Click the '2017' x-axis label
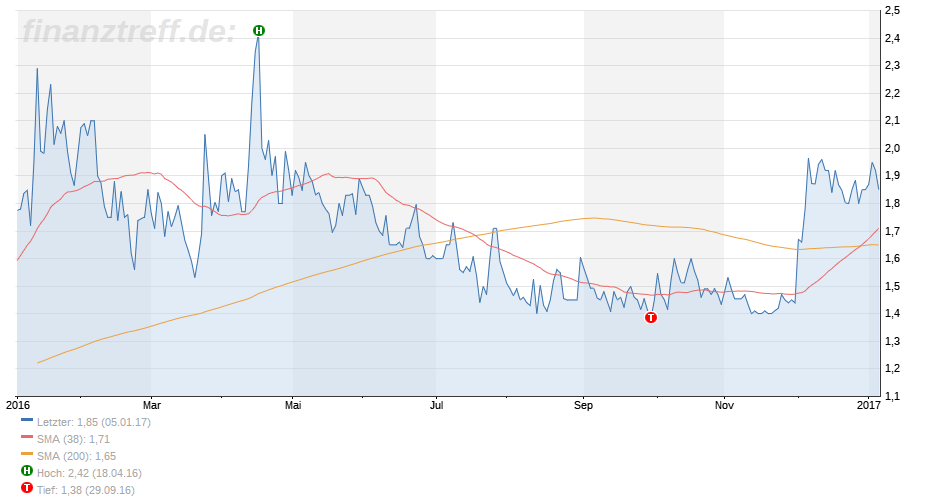Screen dimensions: 940x500 coord(869,405)
